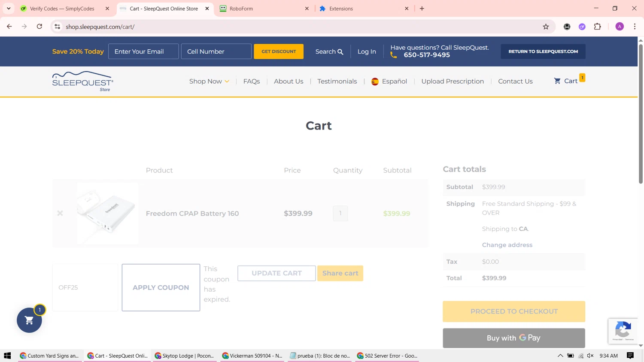Open Vickerman 509104 taskbar window
This screenshot has width=644, height=362.
click(252, 356)
